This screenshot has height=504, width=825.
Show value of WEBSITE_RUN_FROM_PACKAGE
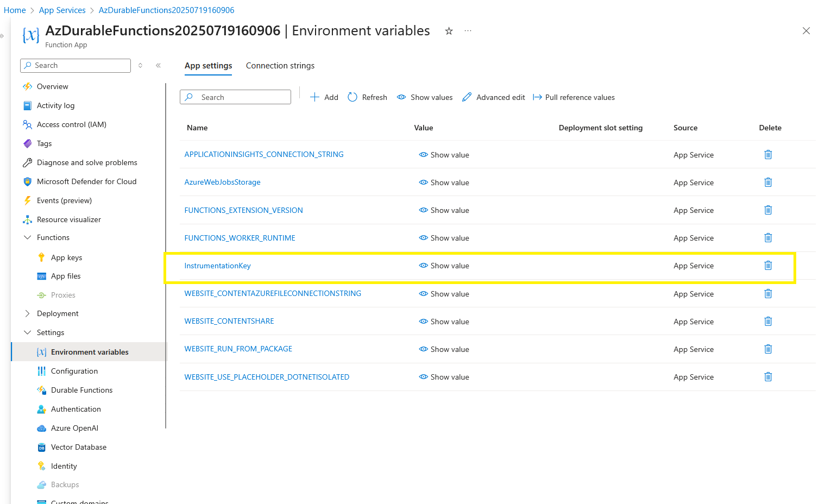click(x=444, y=349)
